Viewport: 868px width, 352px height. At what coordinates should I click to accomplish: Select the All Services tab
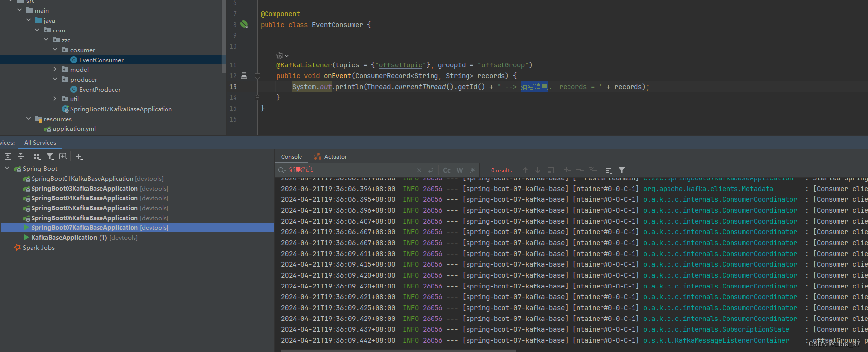pyautogui.click(x=40, y=143)
